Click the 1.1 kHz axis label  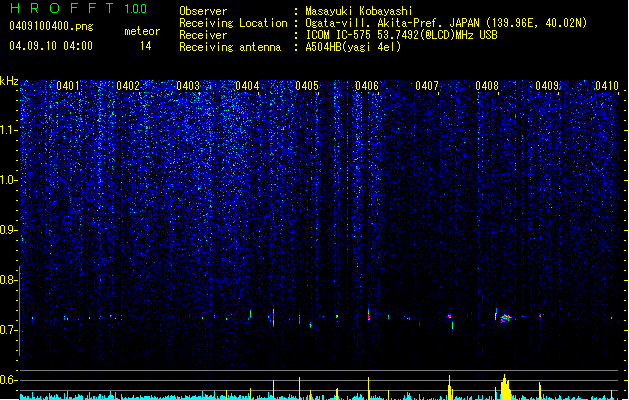(8, 130)
